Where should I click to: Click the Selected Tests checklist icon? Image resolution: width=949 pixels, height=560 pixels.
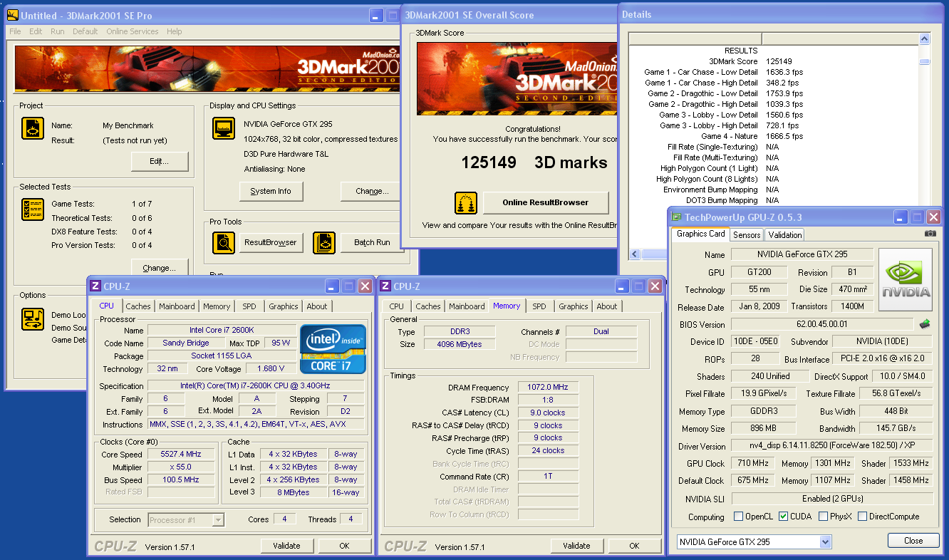pos(33,209)
